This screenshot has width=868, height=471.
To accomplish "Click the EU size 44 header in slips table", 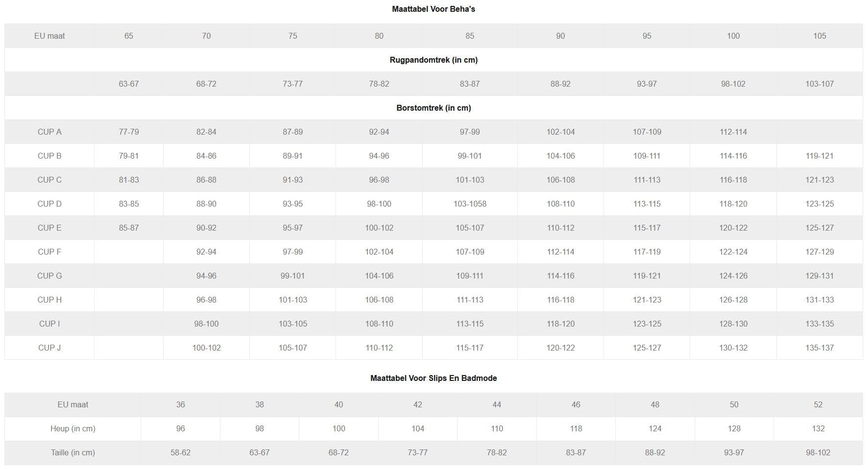I will coord(497,404).
